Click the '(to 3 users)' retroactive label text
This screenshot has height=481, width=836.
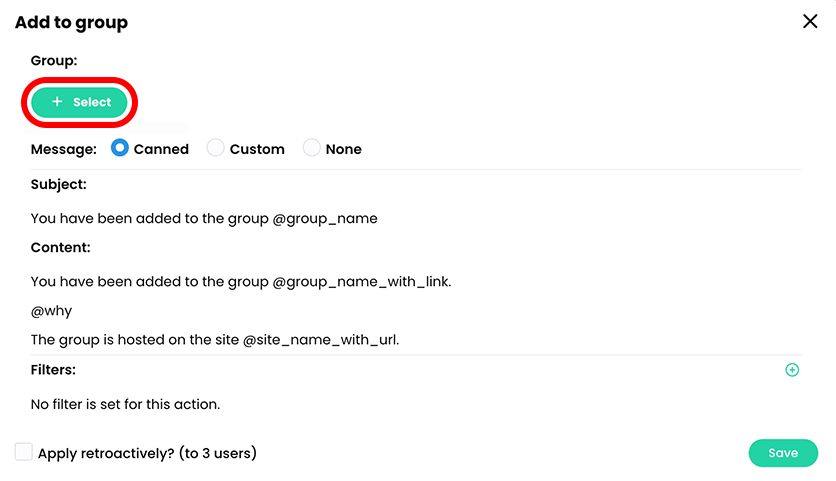(x=218, y=453)
